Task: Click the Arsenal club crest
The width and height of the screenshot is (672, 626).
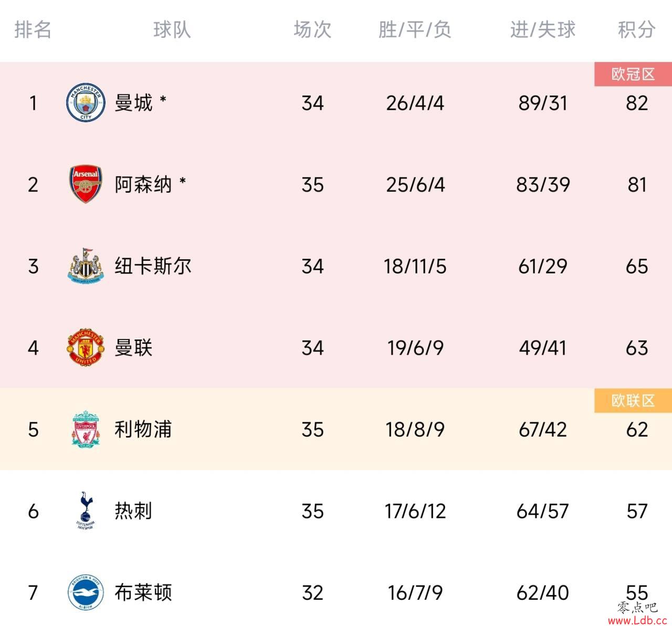Action: [86, 184]
